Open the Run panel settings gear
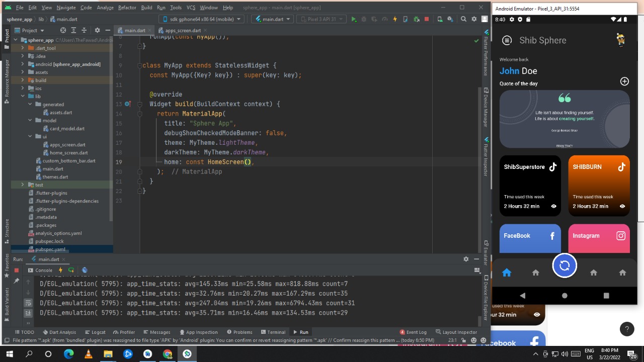The height and width of the screenshot is (362, 644). point(466,259)
